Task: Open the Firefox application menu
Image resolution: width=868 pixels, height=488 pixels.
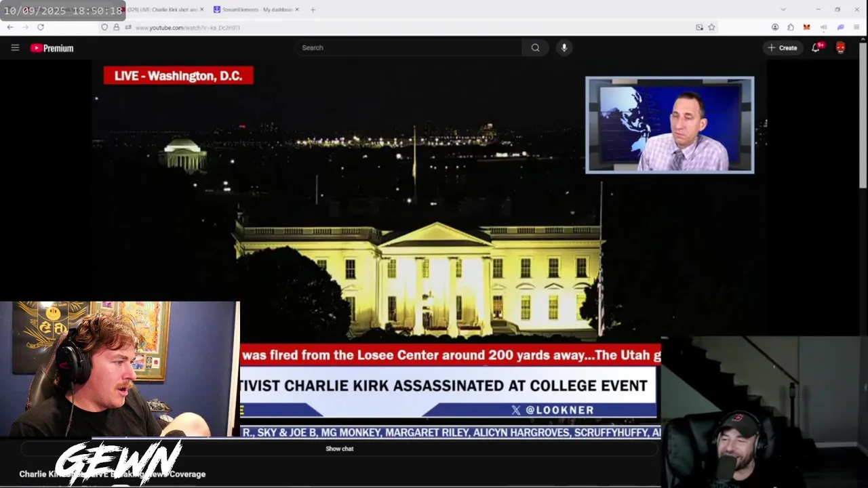Action: click(857, 27)
